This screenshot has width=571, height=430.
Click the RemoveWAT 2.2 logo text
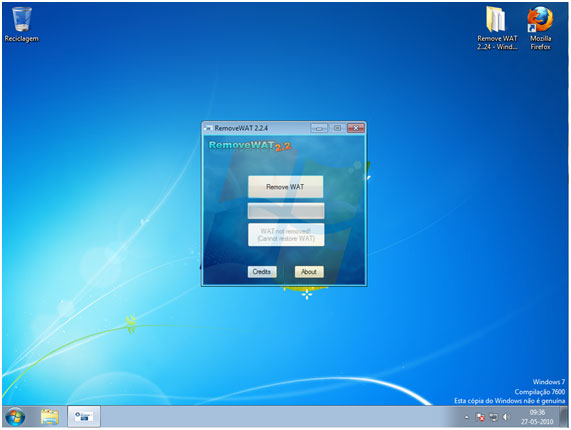tap(250, 146)
